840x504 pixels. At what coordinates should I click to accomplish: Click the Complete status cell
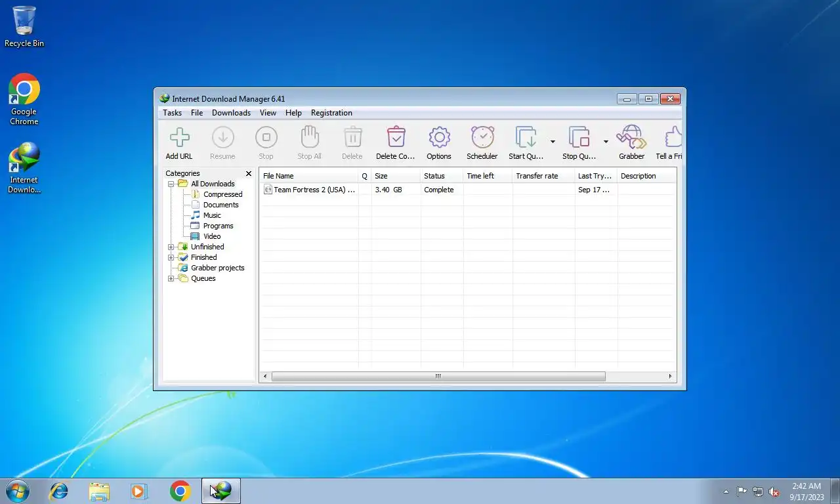[438, 190]
